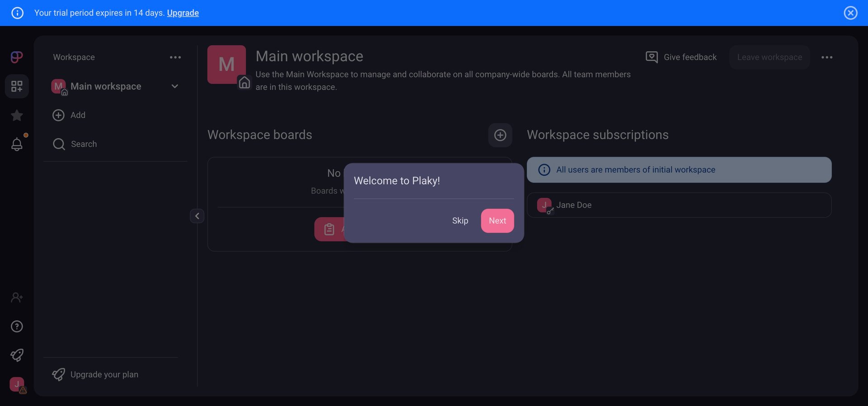Open favorites star icon
This screenshot has width=868, height=406.
(x=17, y=115)
